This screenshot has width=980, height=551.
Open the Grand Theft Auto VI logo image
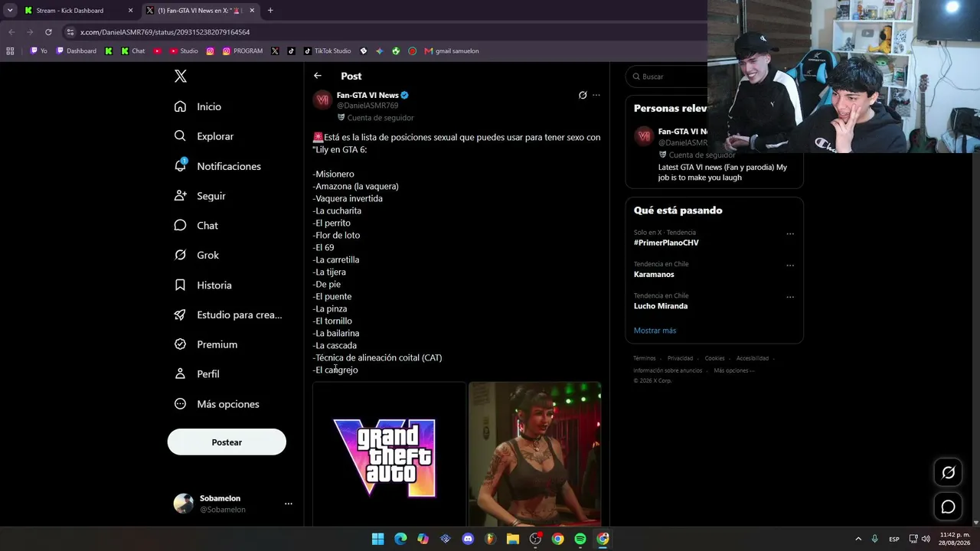pos(389,455)
